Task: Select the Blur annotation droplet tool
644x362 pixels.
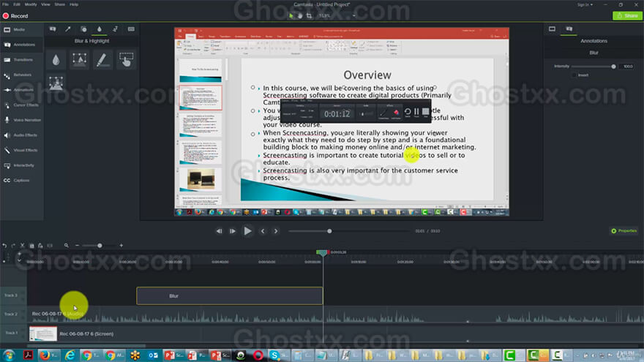Action: tap(56, 60)
